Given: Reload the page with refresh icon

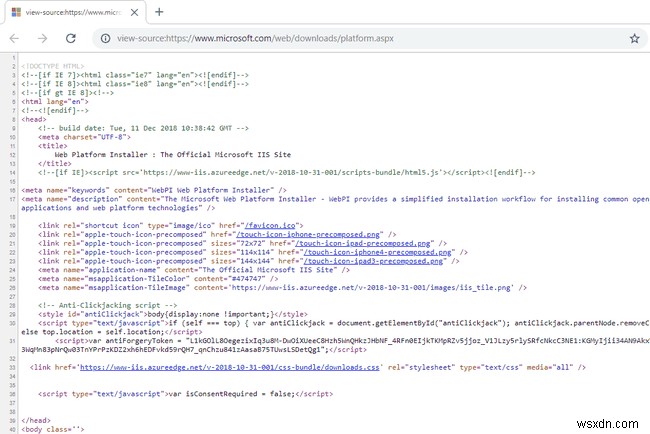Looking at the screenshot, I should [x=71, y=39].
